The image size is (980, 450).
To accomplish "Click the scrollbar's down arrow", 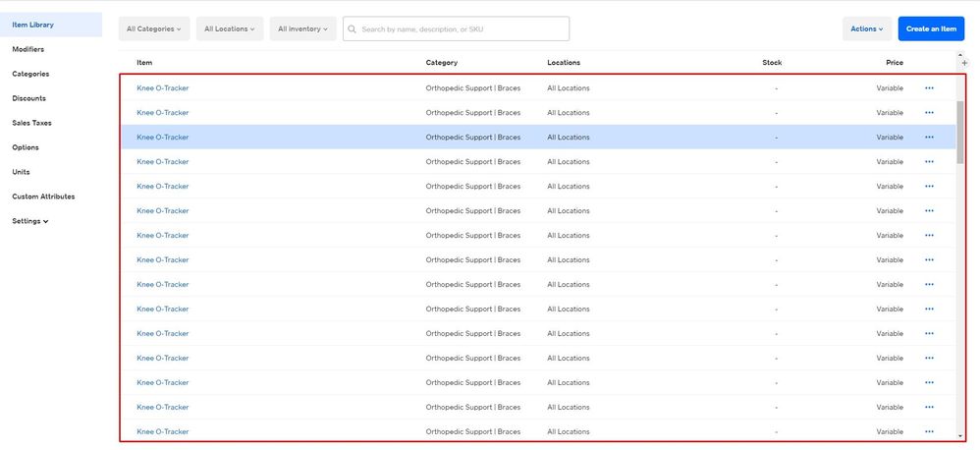I will pos(960,434).
